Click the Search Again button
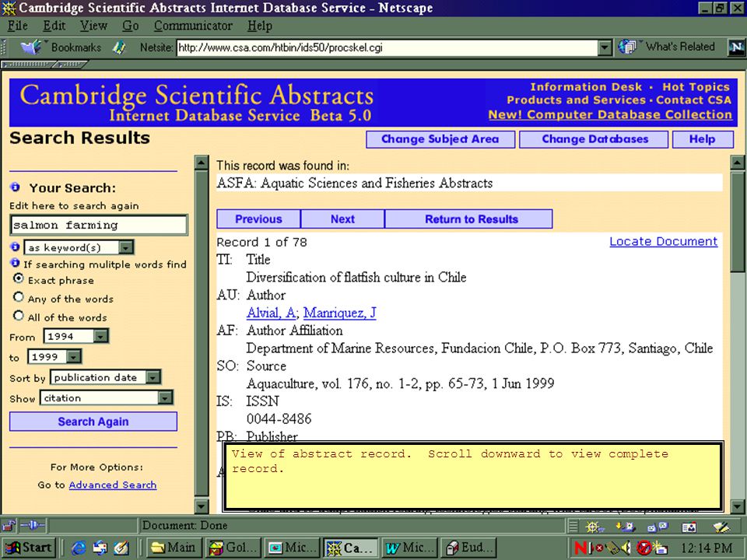 (93, 422)
